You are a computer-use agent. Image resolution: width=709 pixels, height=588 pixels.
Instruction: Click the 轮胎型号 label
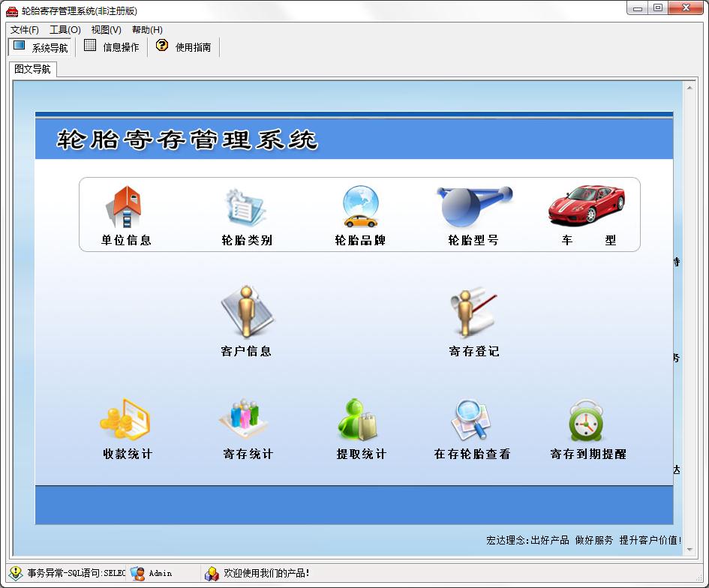(x=473, y=240)
